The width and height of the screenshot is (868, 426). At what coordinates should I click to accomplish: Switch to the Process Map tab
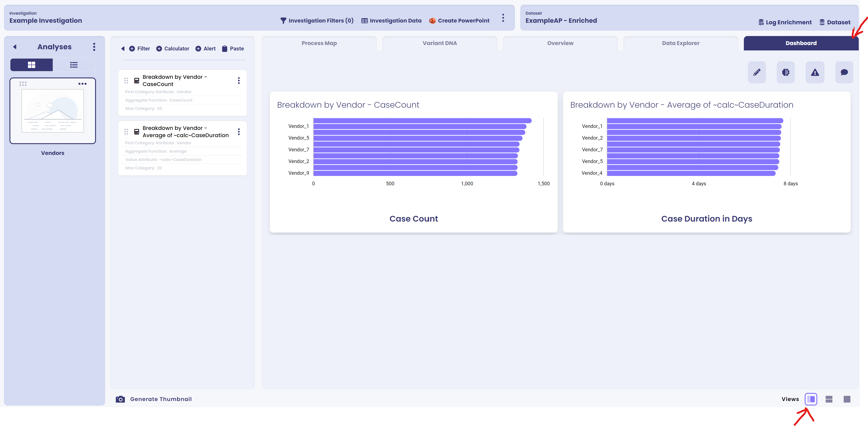[x=319, y=43]
